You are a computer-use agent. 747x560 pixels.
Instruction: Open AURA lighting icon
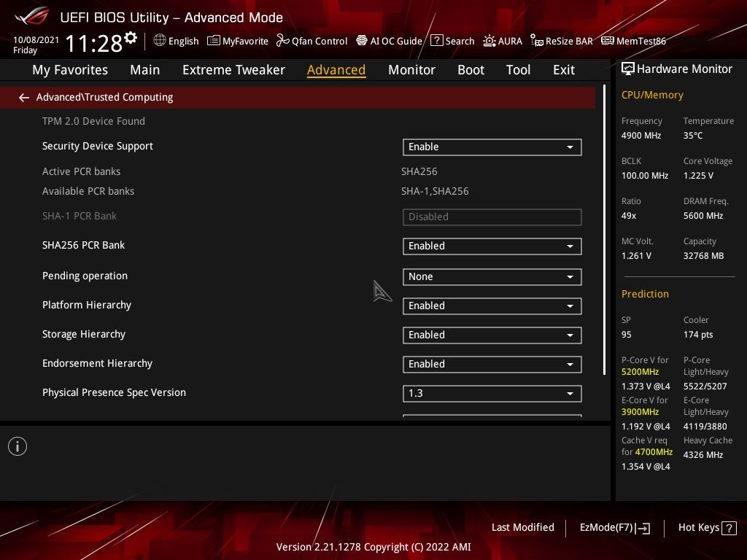click(489, 41)
